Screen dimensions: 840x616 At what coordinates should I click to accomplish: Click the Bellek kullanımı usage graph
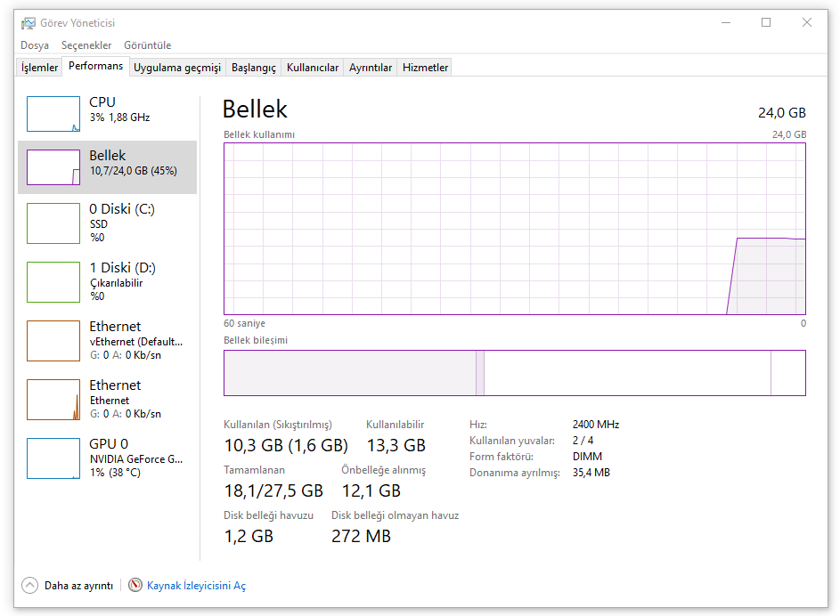[514, 229]
